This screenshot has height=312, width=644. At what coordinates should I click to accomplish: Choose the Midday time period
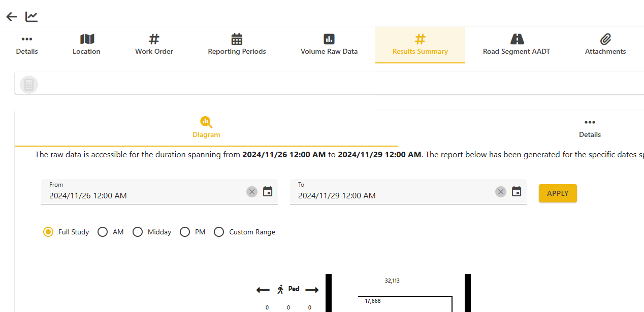coord(138,232)
